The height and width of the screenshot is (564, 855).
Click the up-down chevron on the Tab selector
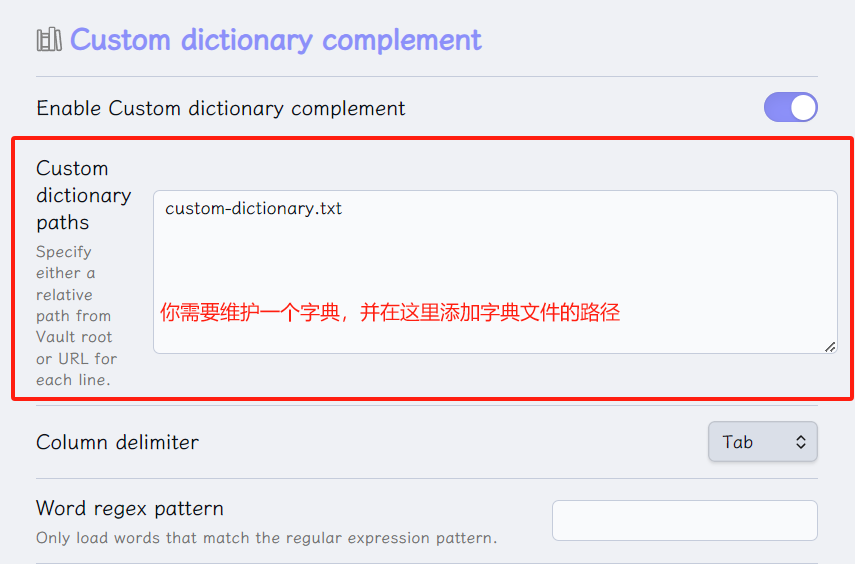tap(800, 442)
